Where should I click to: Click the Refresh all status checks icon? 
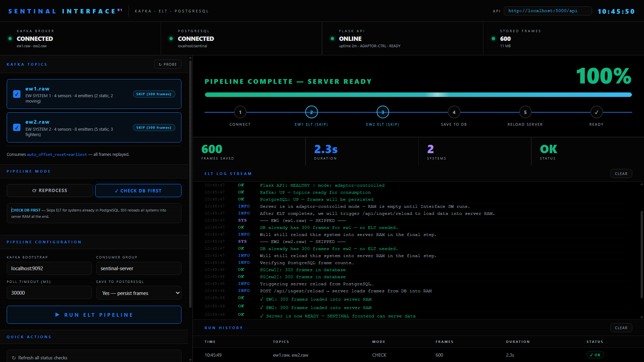click(14, 358)
